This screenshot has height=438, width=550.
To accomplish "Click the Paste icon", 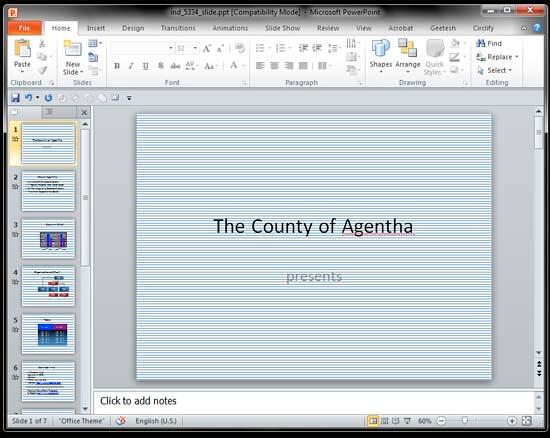I will coord(22,49).
